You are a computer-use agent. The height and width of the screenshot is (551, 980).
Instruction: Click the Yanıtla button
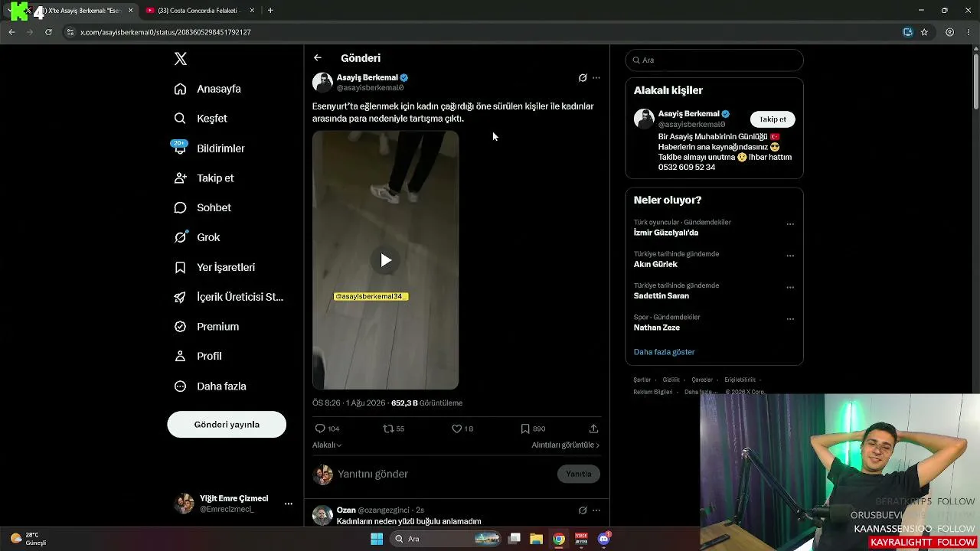[x=579, y=474]
